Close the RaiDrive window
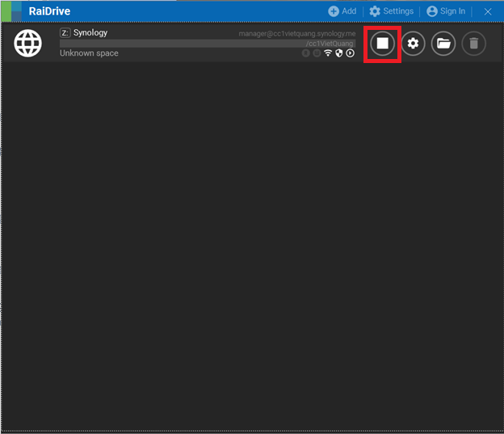 pyautogui.click(x=488, y=11)
